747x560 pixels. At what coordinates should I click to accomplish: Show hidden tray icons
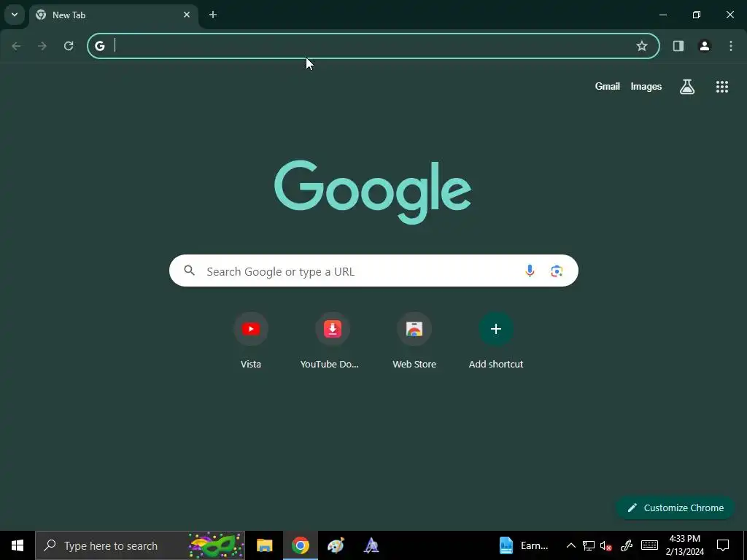tap(570, 545)
